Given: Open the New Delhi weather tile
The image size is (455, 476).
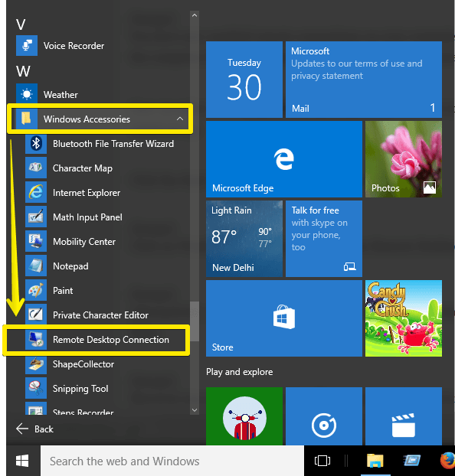Looking at the screenshot, I should tap(244, 239).
